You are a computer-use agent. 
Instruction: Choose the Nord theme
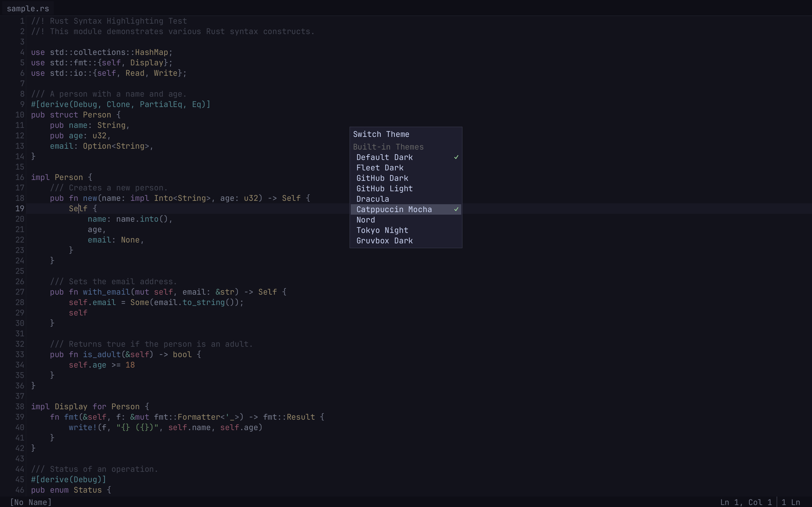[x=365, y=220]
